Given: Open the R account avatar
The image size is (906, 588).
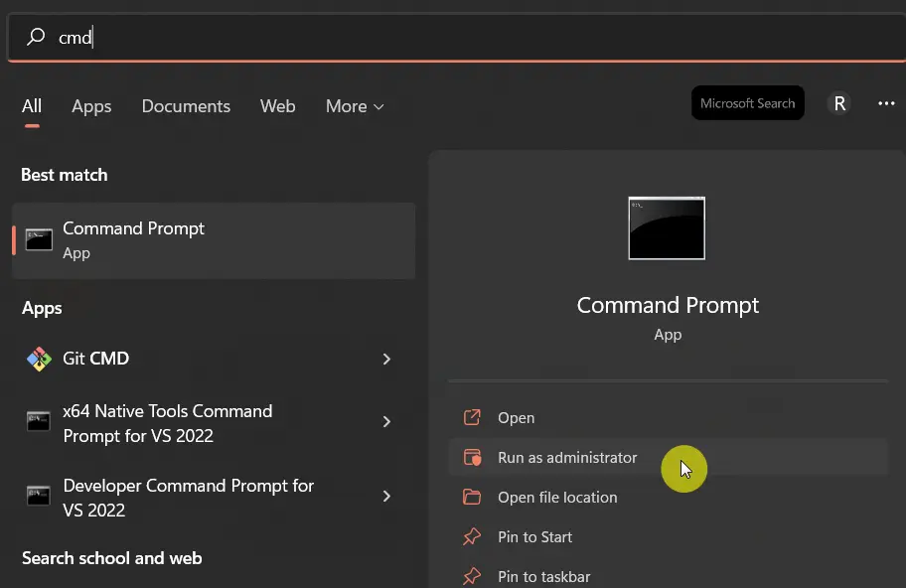Looking at the screenshot, I should point(839,103).
